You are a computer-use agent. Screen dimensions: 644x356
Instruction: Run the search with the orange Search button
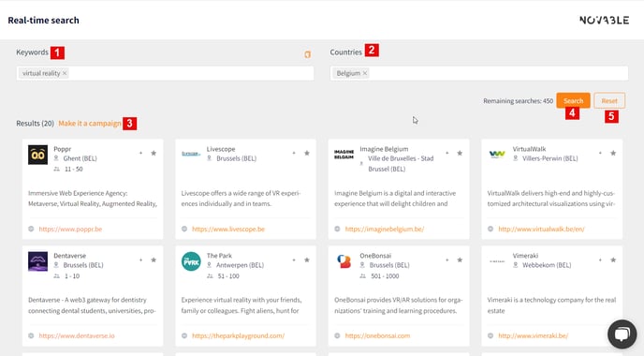coord(573,101)
